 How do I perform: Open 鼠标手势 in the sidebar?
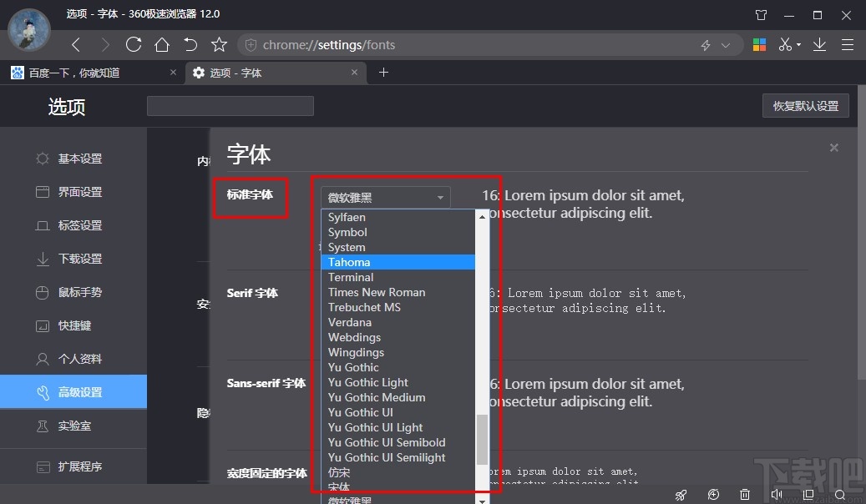click(x=73, y=292)
